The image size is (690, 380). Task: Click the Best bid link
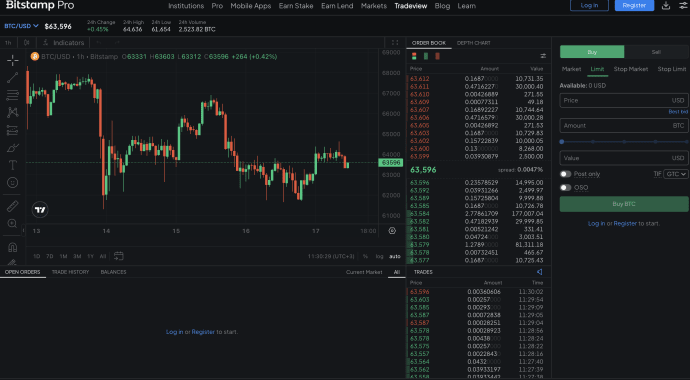point(678,112)
